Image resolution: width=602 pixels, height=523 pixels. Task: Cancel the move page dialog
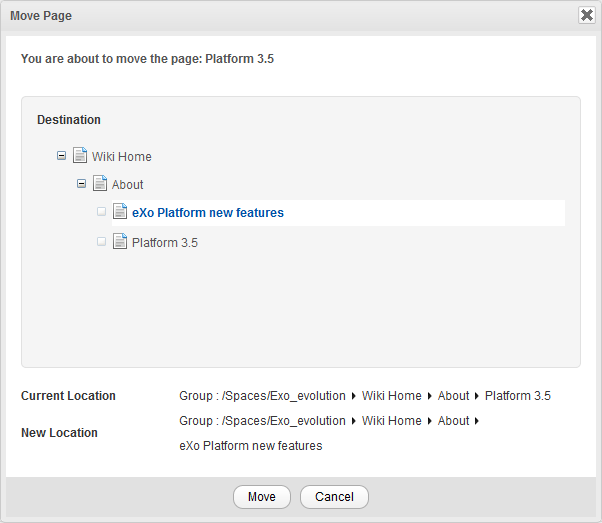click(334, 497)
